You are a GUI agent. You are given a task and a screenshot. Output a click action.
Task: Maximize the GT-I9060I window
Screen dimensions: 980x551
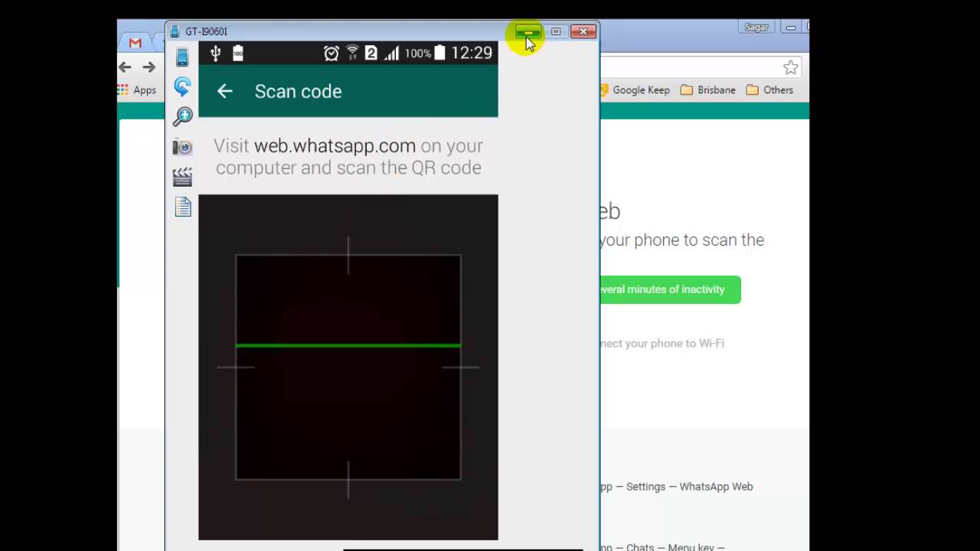click(x=556, y=31)
